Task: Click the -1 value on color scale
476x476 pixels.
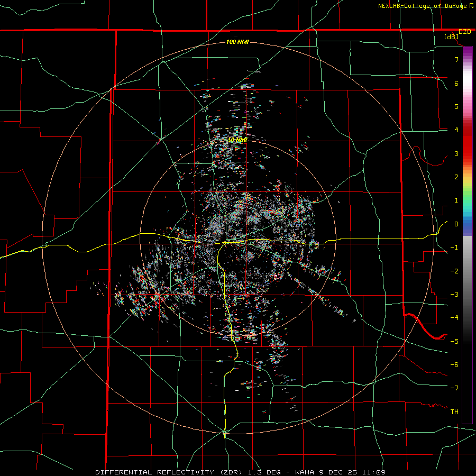Action: point(454,248)
